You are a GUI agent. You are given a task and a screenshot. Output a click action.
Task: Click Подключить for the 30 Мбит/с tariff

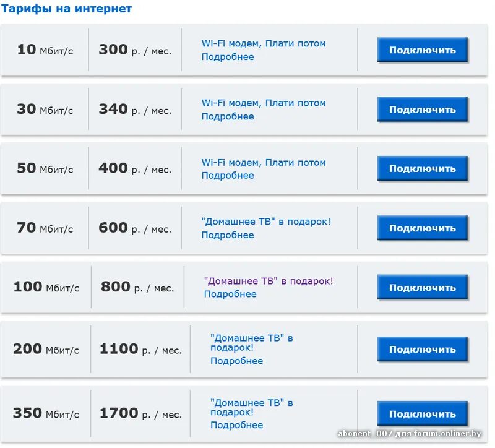[x=422, y=110]
